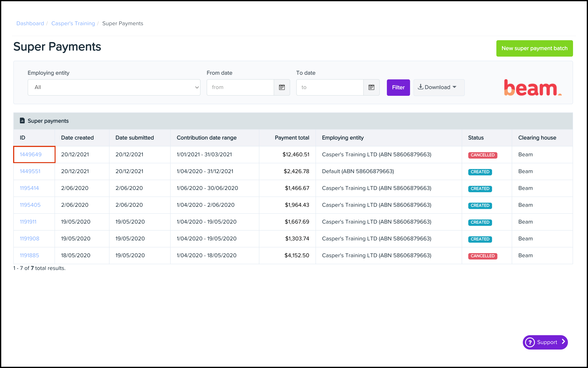This screenshot has width=588, height=368.
Task: Open the Employing entity selector showing All
Action: [x=114, y=87]
